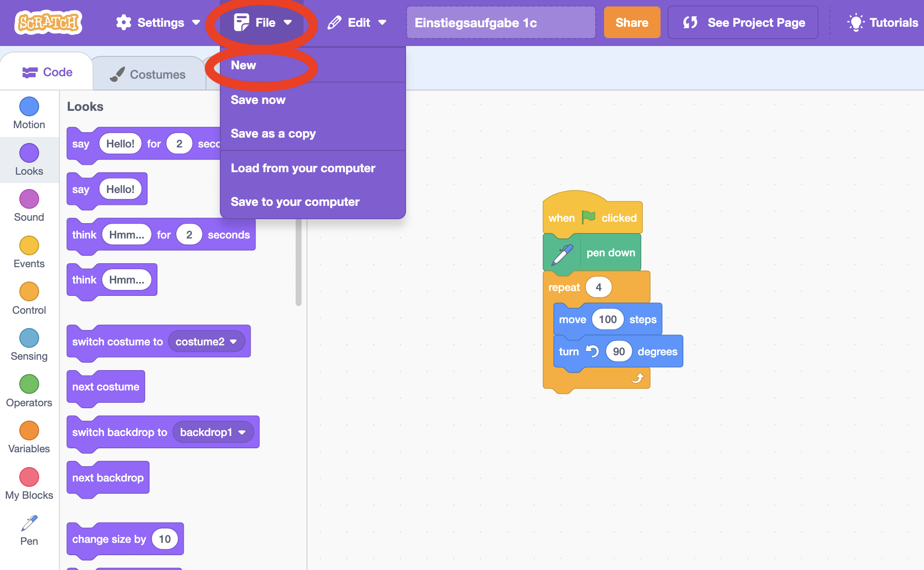Choose the Sensing category icon
Image resolution: width=924 pixels, height=570 pixels.
29,338
